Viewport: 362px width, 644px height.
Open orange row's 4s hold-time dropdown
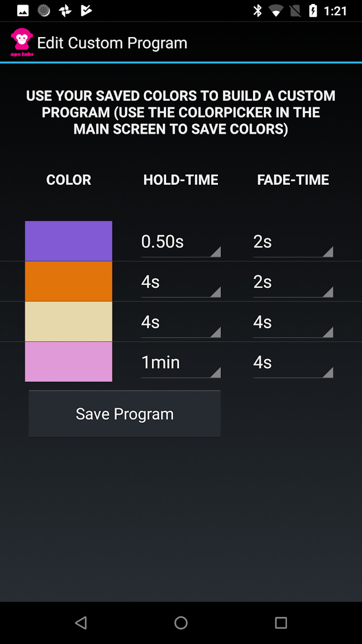click(x=181, y=282)
